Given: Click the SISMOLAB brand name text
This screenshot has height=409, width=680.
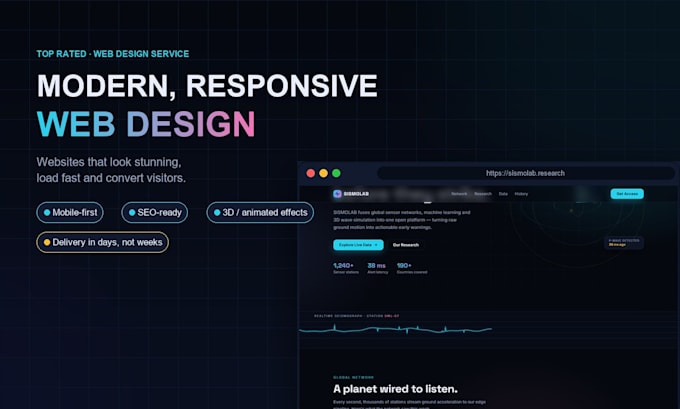Looking at the screenshot, I should click(356, 194).
